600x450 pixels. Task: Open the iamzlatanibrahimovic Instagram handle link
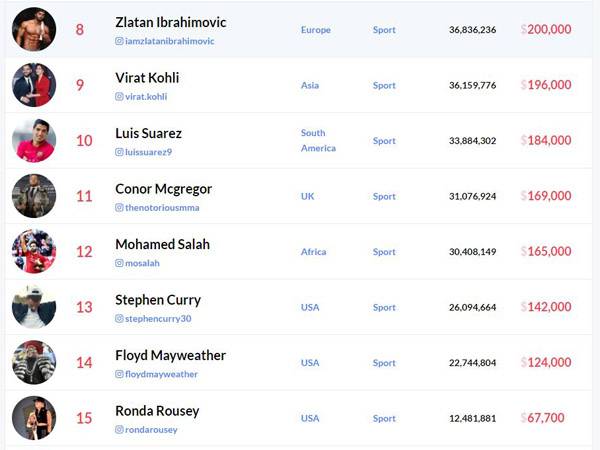(x=170, y=42)
